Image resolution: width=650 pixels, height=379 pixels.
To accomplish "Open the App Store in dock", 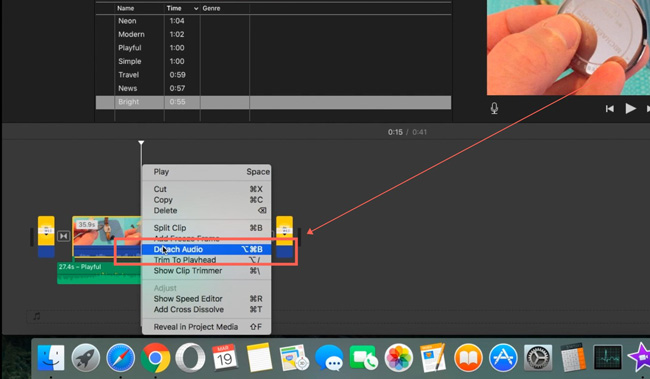I will click(503, 358).
